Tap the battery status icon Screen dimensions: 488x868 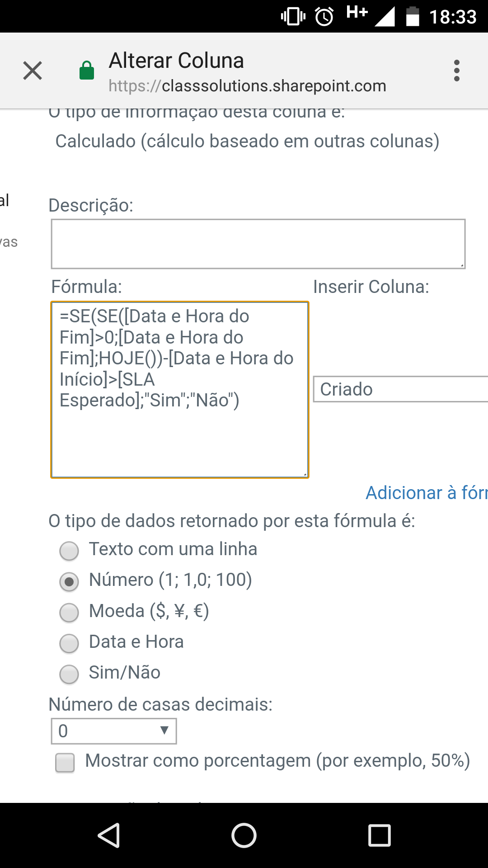[413, 17]
